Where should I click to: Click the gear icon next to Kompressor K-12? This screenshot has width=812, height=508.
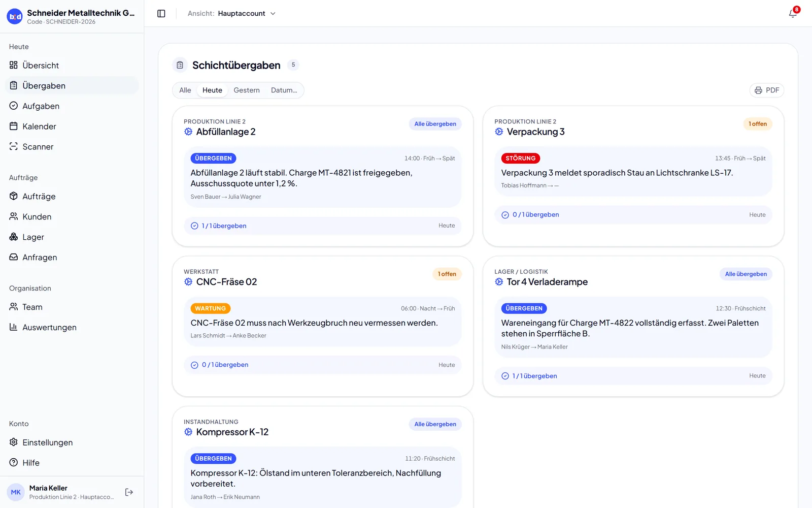click(x=188, y=432)
